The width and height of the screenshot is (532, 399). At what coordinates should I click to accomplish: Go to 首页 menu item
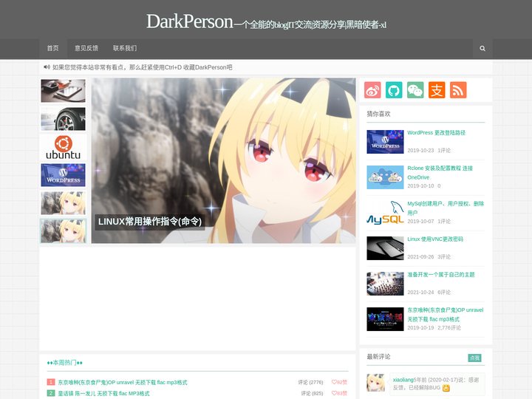[52, 49]
